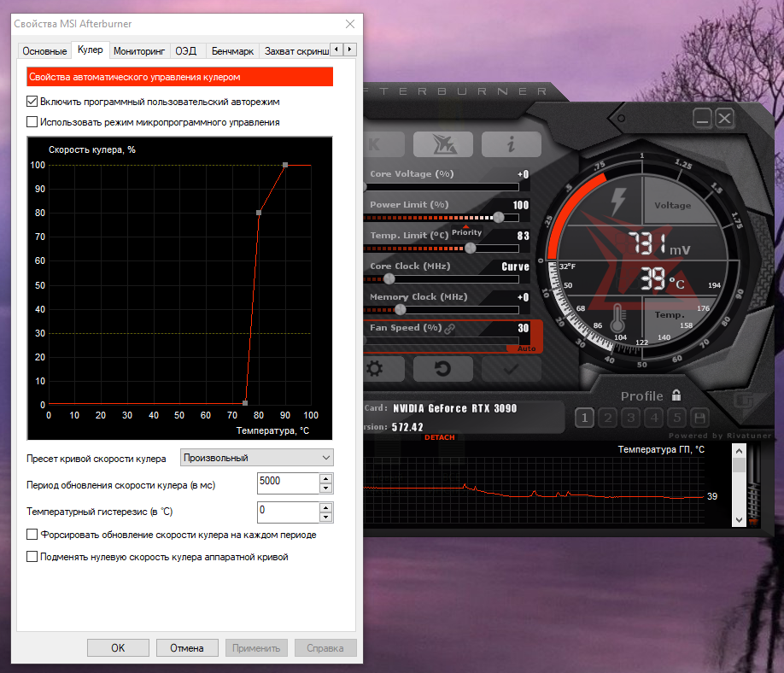784x673 pixels.
Task: Decrease fan speed update period value
Action: 325,488
